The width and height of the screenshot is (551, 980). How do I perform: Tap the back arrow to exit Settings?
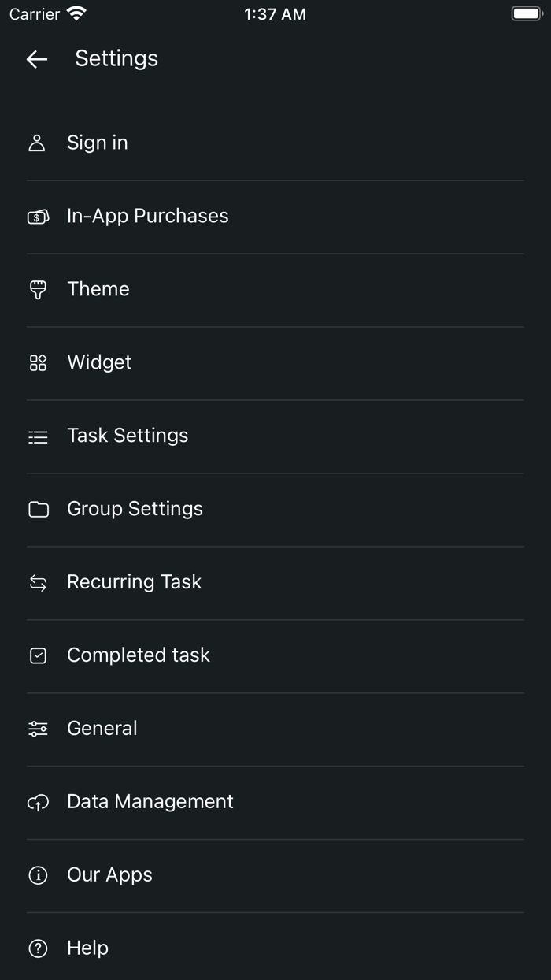point(37,59)
